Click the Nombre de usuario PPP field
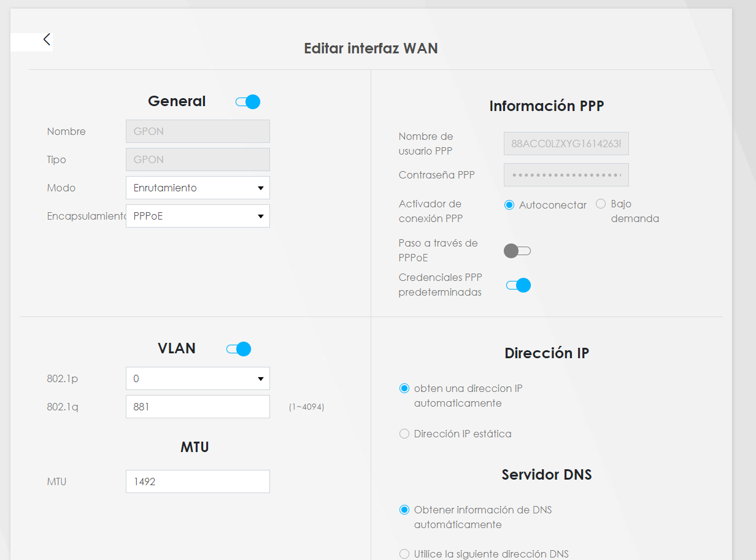Viewport: 756px width, 560px height. [x=566, y=144]
